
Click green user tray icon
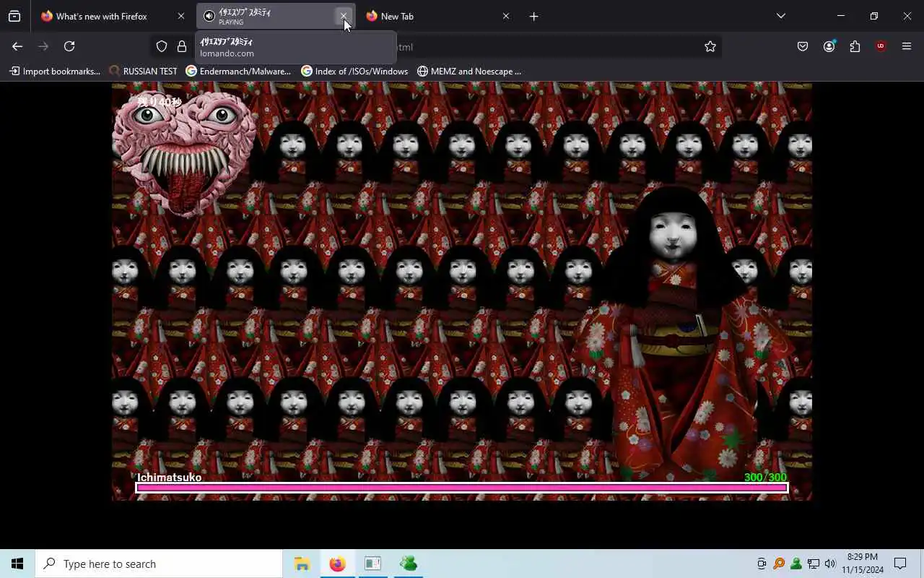(x=796, y=564)
